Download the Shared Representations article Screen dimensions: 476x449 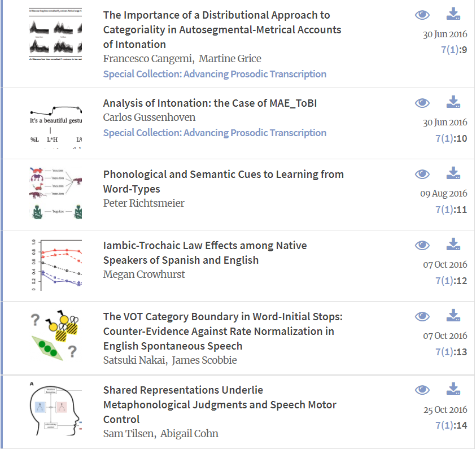pyautogui.click(x=453, y=389)
